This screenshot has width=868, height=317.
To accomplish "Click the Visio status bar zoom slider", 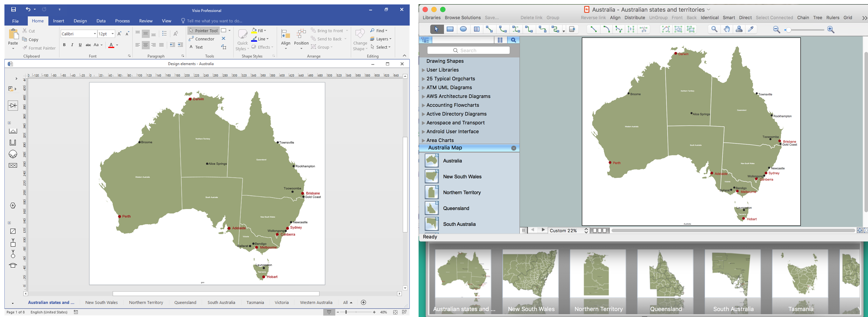I will point(346,312).
